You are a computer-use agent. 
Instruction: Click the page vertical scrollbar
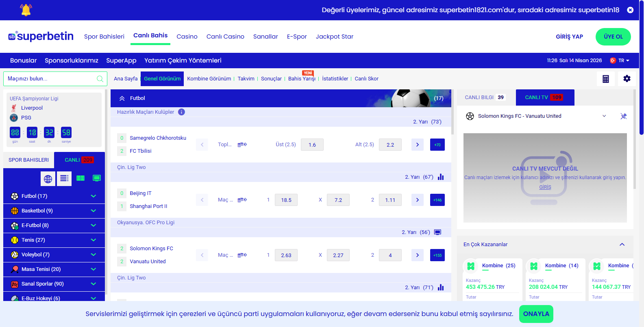(642, 67)
